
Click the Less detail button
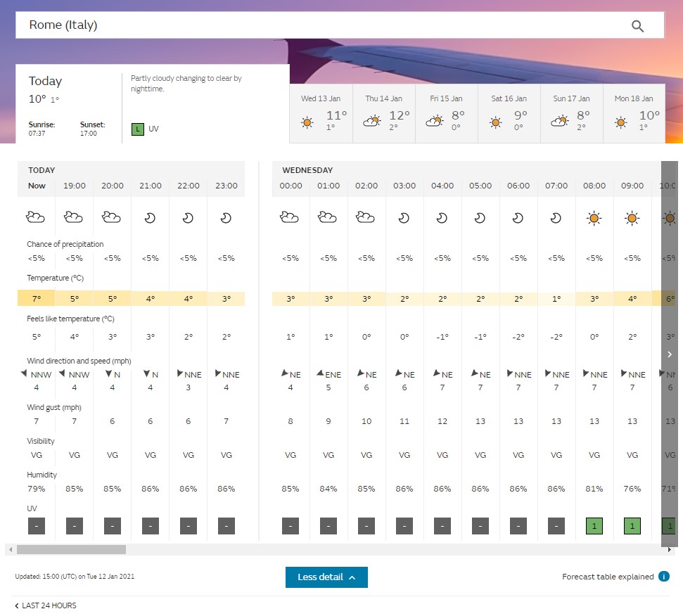[x=326, y=577]
